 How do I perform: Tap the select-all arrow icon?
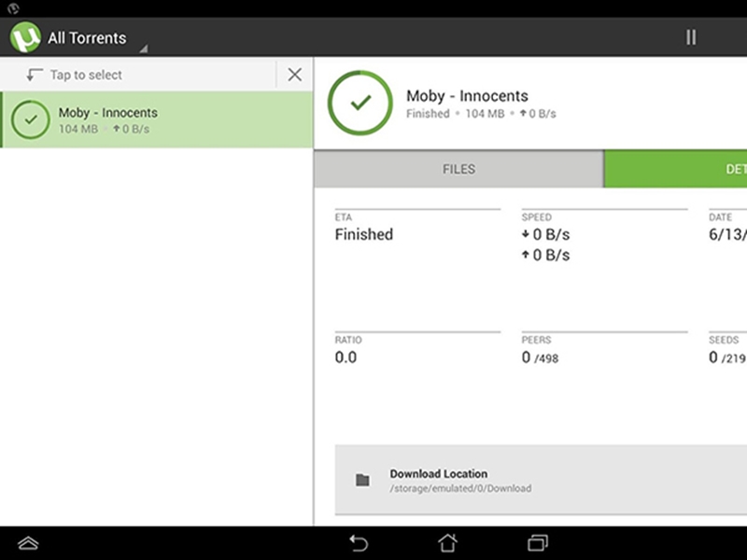click(35, 75)
